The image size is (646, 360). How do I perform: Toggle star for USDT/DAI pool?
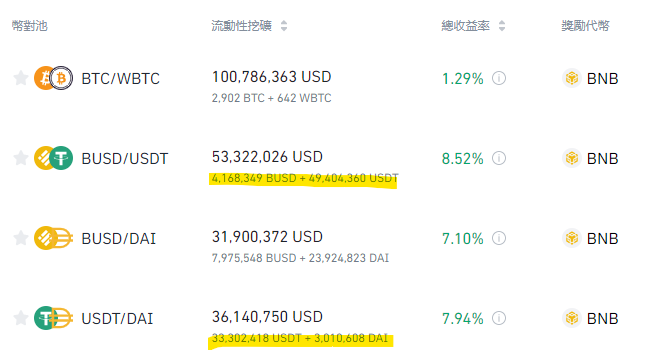pyautogui.click(x=21, y=318)
